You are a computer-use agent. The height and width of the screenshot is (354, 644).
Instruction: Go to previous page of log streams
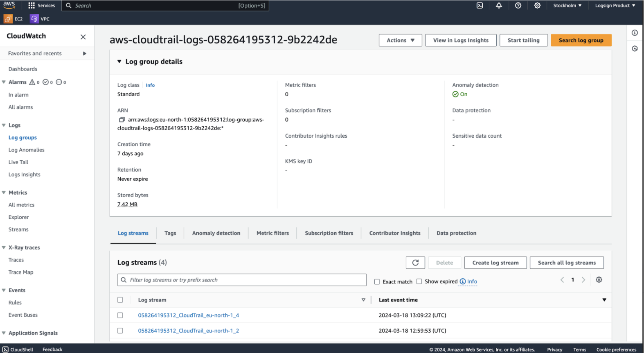(562, 280)
